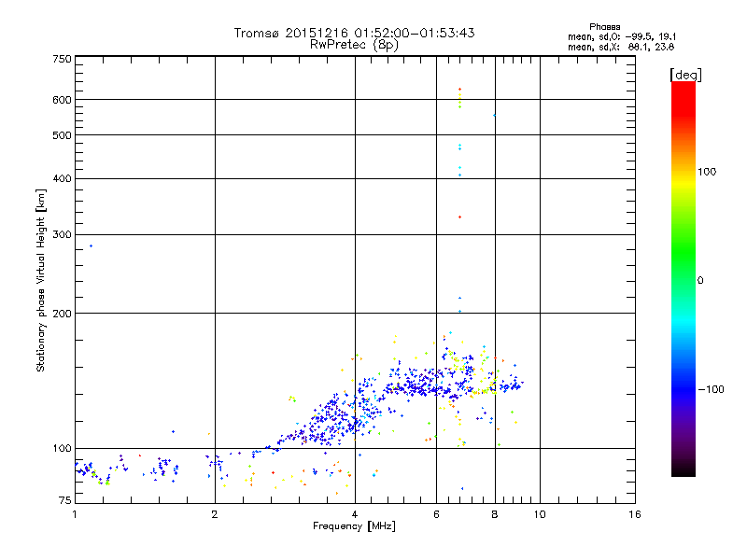
Task: Click x-axis tick label '8'
Action: coord(495,514)
